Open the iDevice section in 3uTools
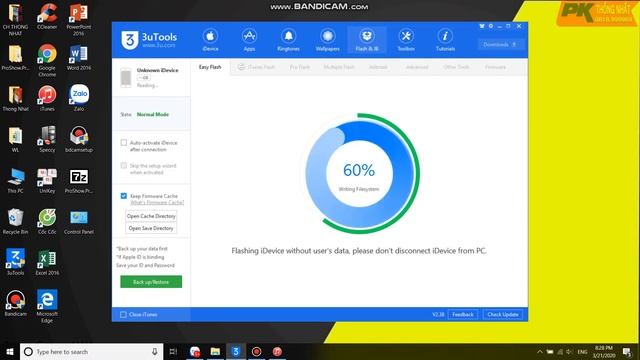The width and height of the screenshot is (640, 360). coord(210,40)
